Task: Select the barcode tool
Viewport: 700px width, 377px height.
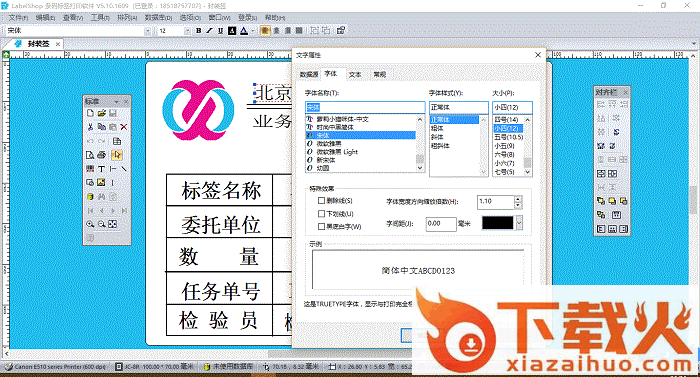Action: (x=90, y=169)
